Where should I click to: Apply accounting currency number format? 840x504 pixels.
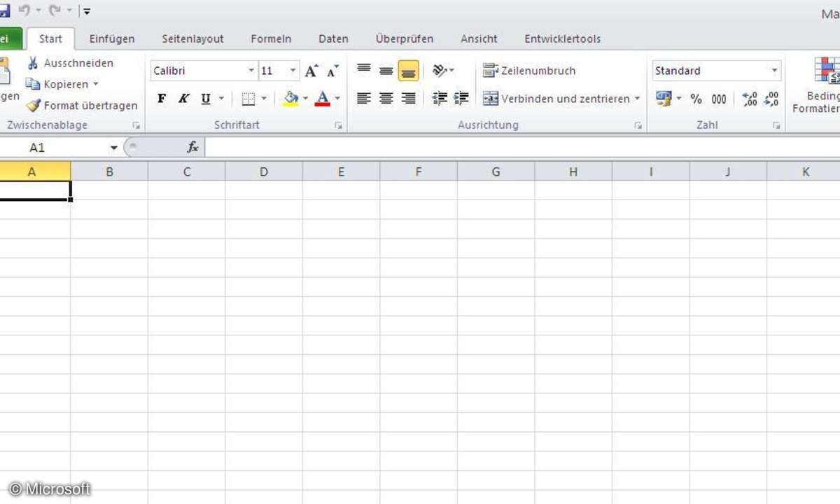664,99
